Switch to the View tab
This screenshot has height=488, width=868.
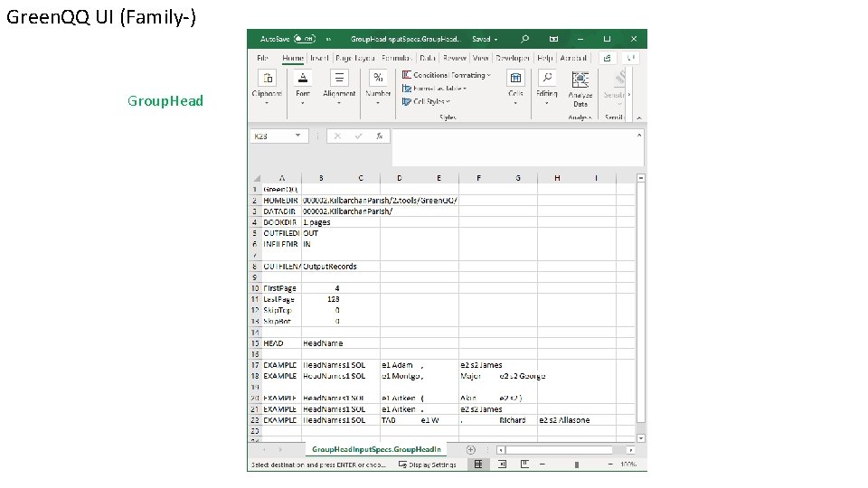click(480, 58)
